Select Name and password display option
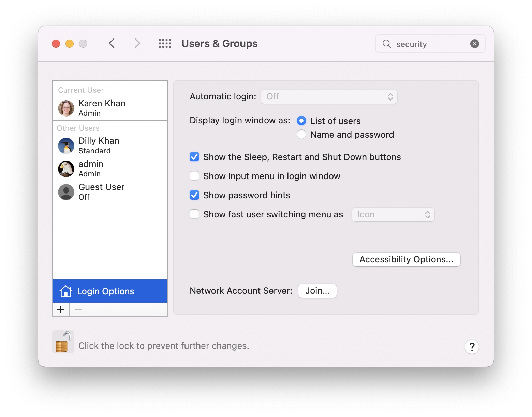Viewport: 532px width, 417px height. pos(301,134)
